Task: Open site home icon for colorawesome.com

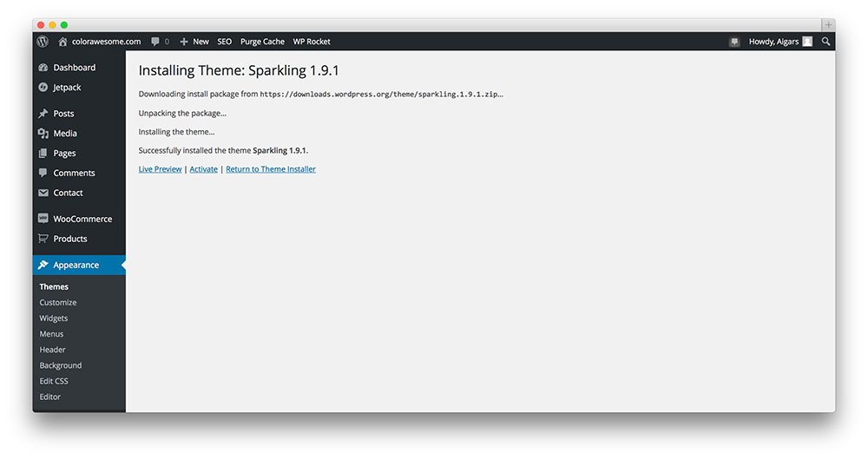Action: (62, 42)
